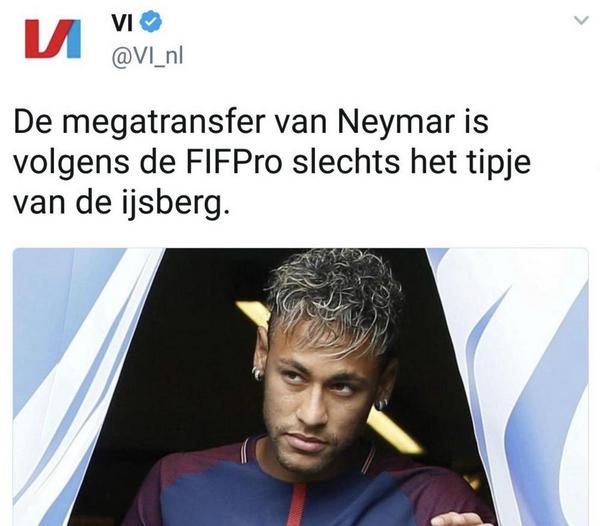Open the VI profile avatar logo
This screenshot has height=526, width=600.
(53, 38)
